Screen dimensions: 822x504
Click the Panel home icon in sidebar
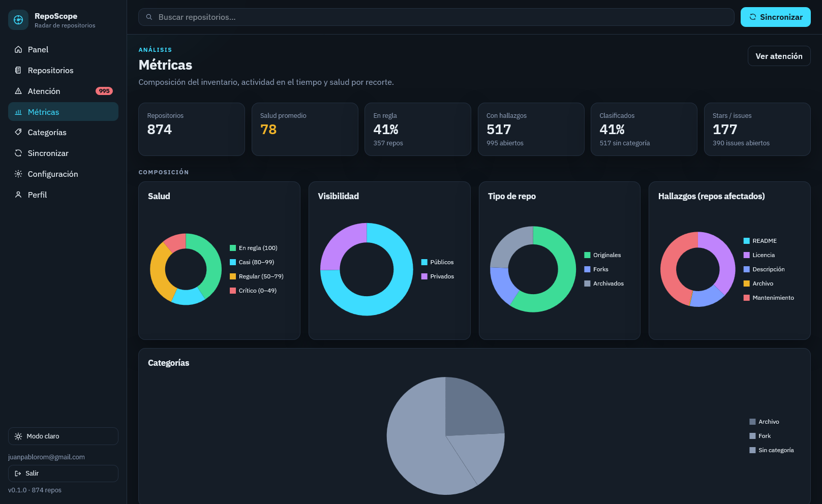pos(18,50)
